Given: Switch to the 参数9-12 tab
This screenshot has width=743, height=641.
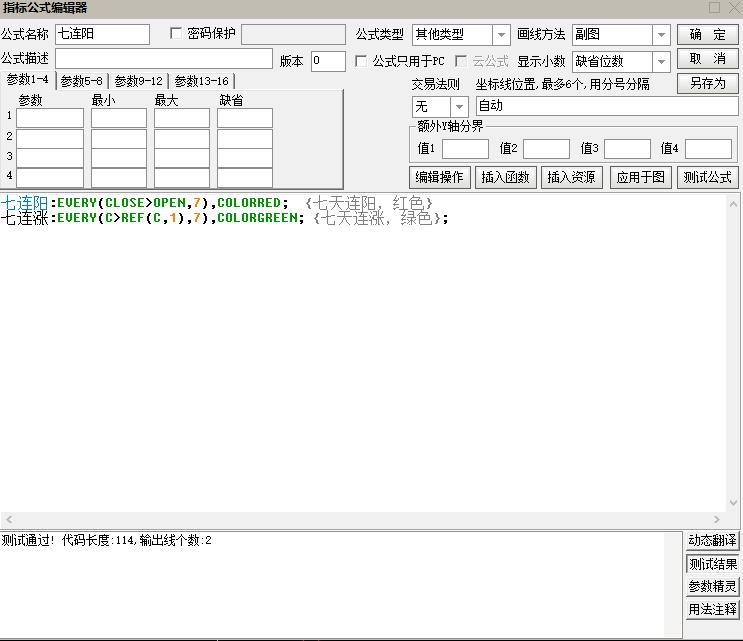Looking at the screenshot, I should click(138, 81).
